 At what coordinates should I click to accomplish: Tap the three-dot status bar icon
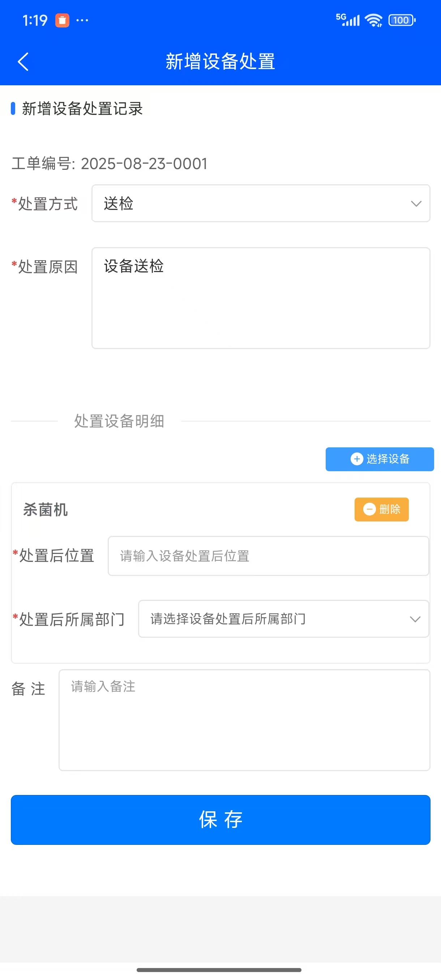[82, 20]
